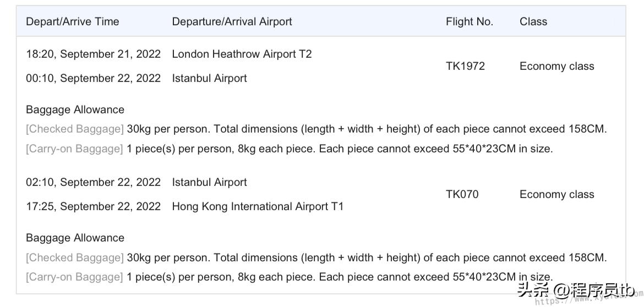This screenshot has width=644, height=307.
Task: Click the 02:10, September 22 departure time
Action: pos(93,182)
